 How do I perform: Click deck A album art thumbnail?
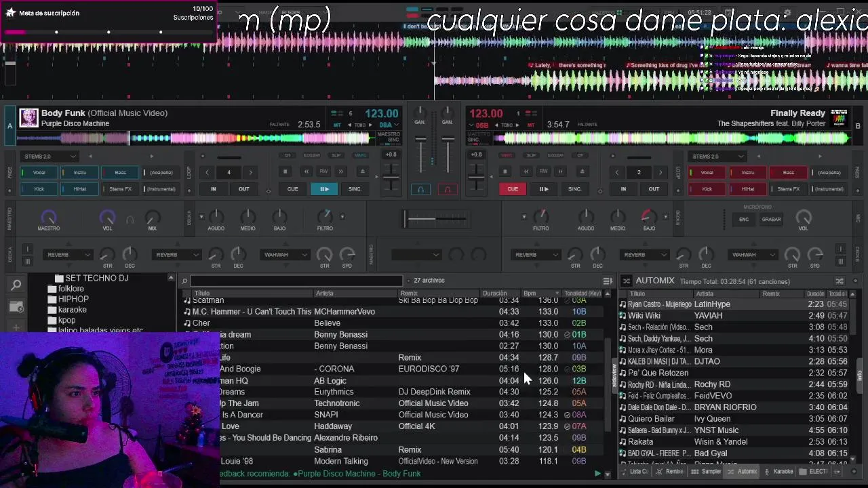click(x=28, y=118)
